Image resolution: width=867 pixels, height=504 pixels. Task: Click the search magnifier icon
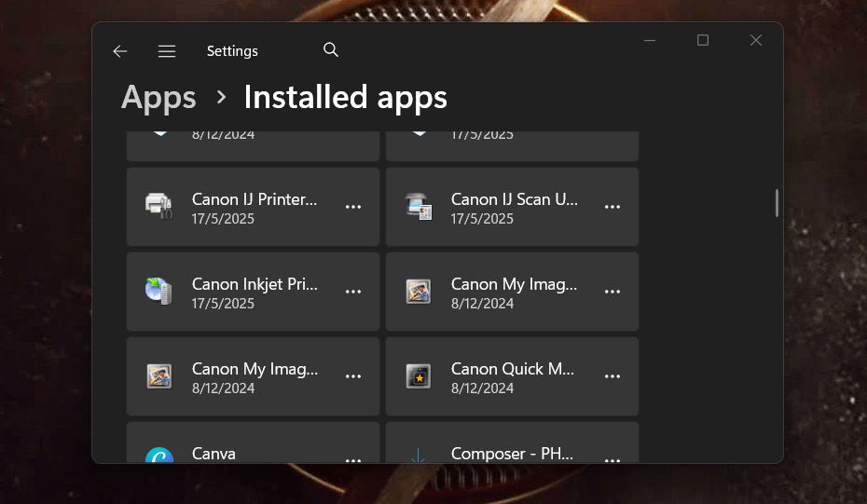pyautogui.click(x=330, y=50)
